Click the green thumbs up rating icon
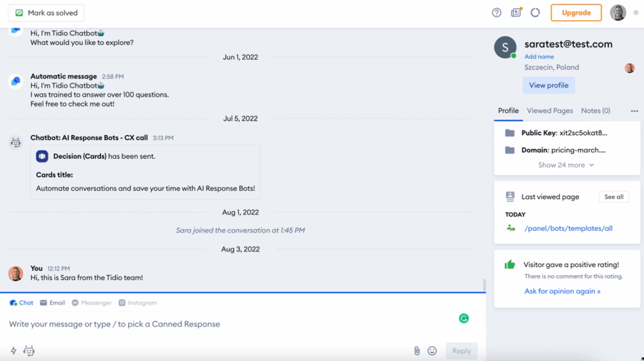This screenshot has width=644, height=361. (x=509, y=264)
